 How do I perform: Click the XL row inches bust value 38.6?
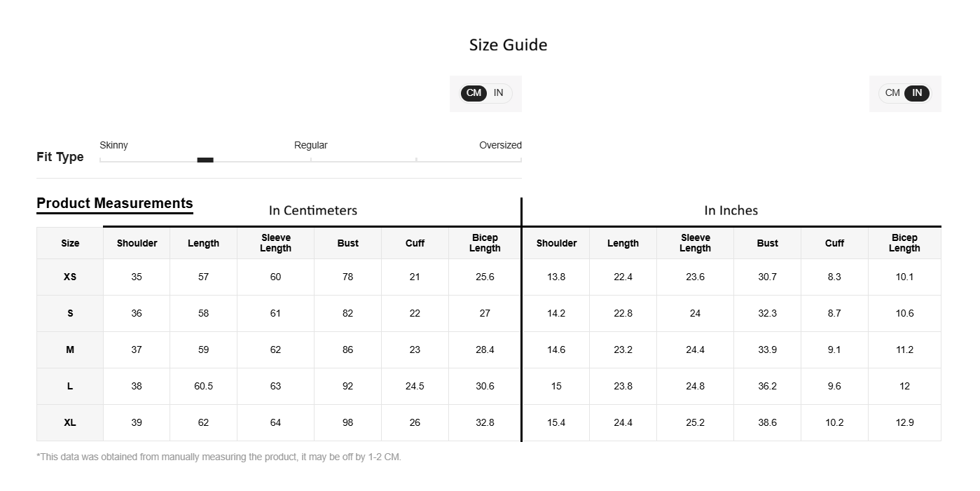767,422
